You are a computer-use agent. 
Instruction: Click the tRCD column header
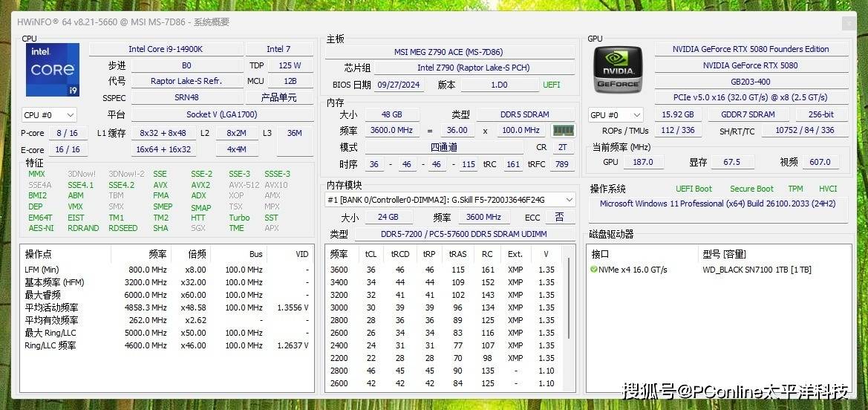click(400, 254)
